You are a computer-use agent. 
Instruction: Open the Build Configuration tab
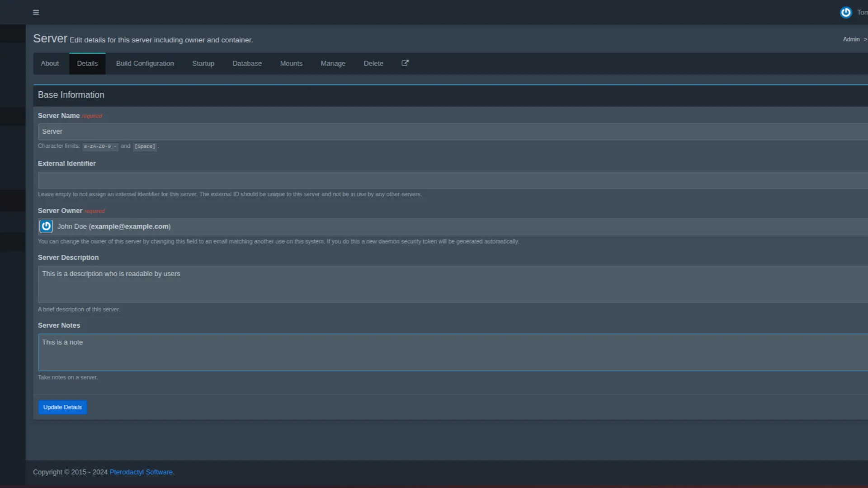click(x=145, y=64)
